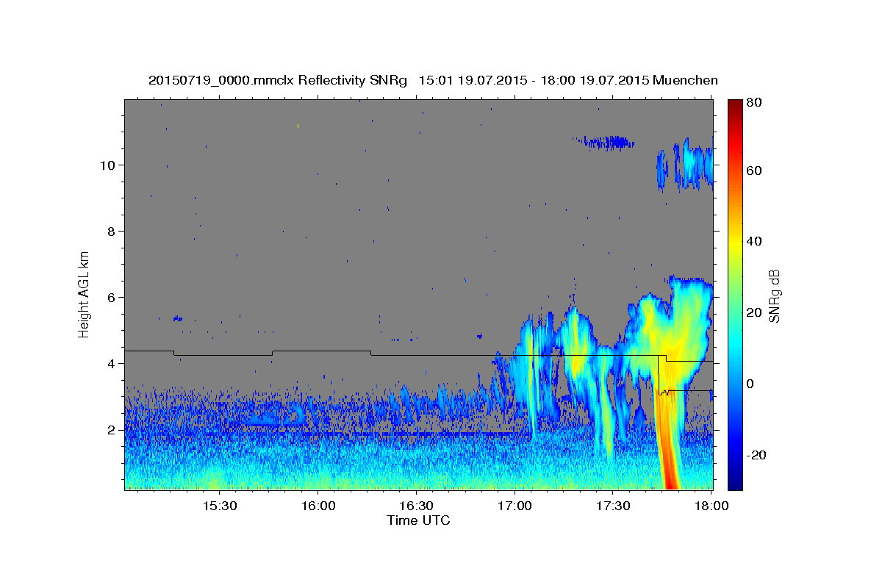Click the 'SNRg dB' colorbar label
Screen dimensions: 882x588
click(x=773, y=295)
